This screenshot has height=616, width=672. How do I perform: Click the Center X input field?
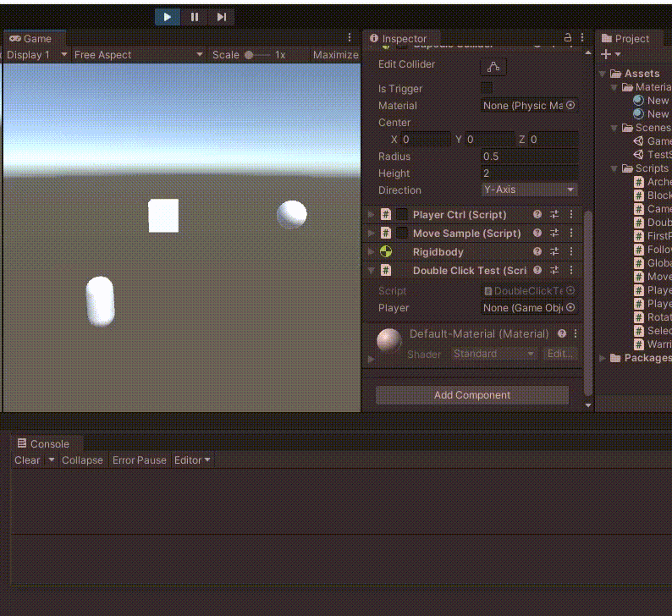pyautogui.click(x=425, y=140)
